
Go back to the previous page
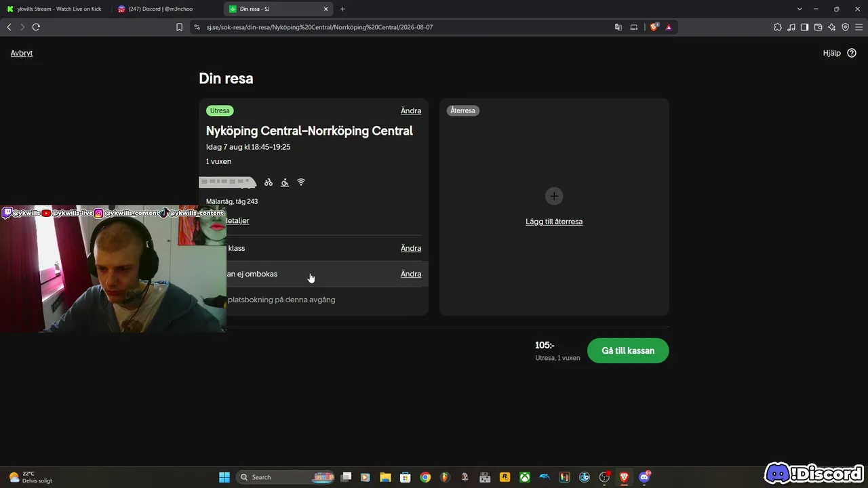9,27
